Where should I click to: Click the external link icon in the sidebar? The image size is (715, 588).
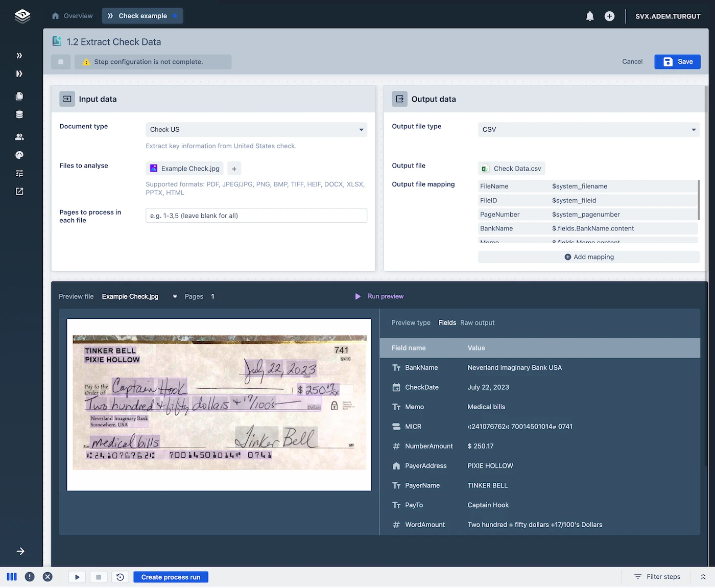pyautogui.click(x=19, y=191)
